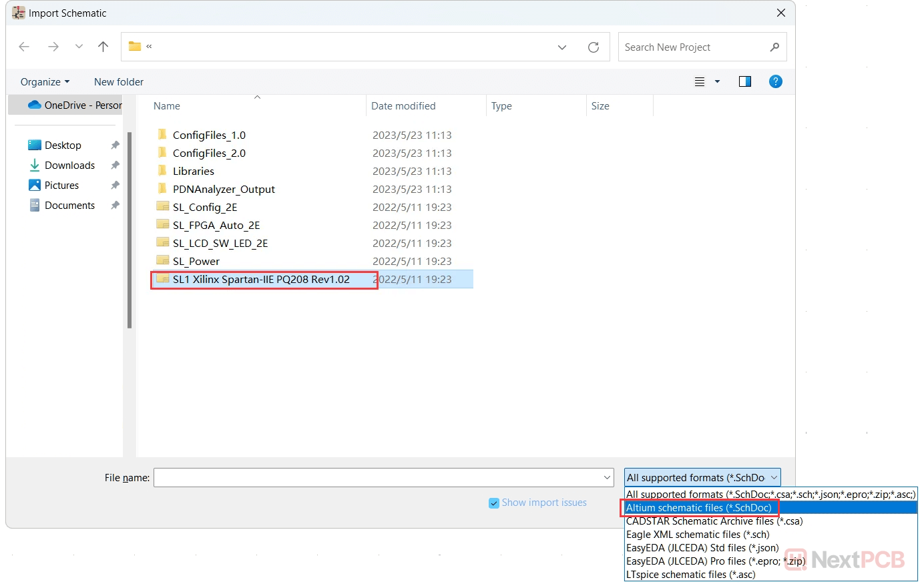Image resolution: width=924 pixels, height=588 pixels.
Task: Click the Up one level arrow
Action: click(103, 47)
